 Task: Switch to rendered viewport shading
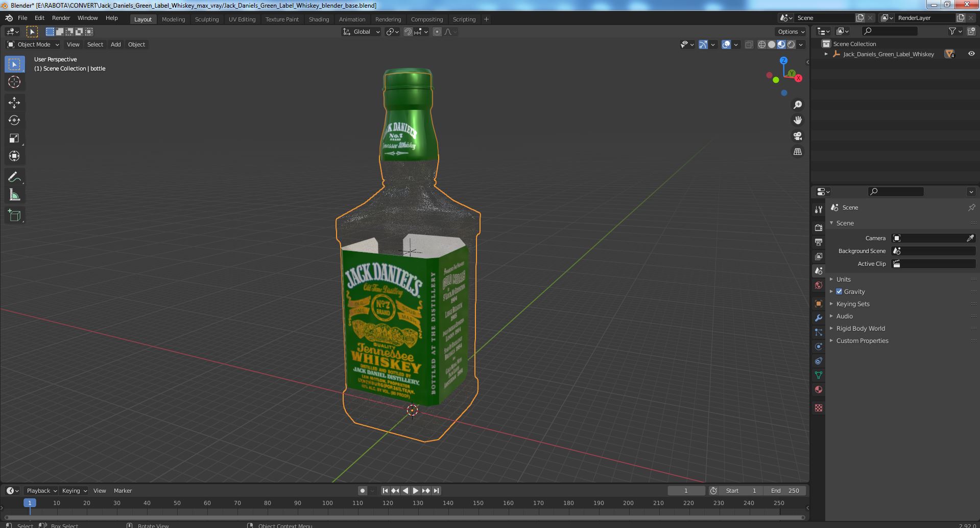point(791,44)
